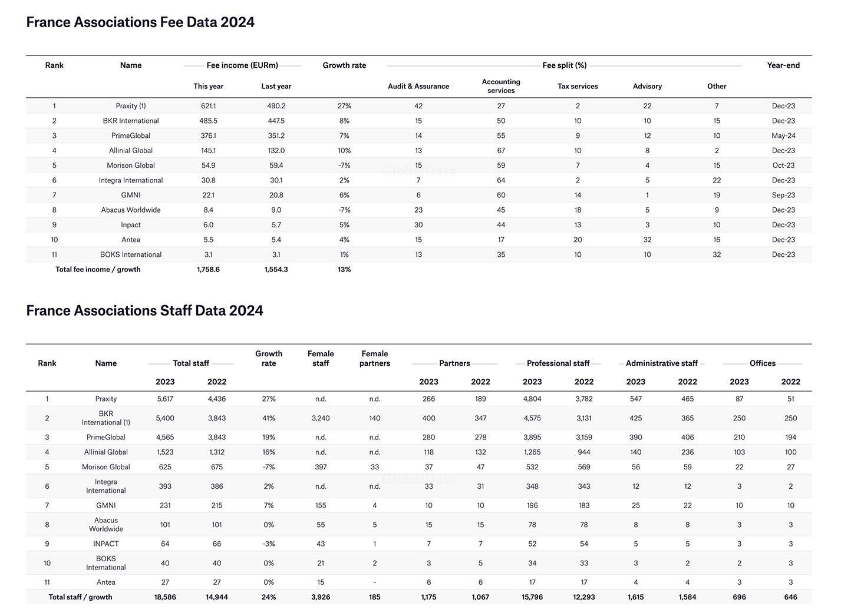This screenshot has height=616, width=841.
Task: Select the Growth rate header in fee table
Action: (344, 65)
